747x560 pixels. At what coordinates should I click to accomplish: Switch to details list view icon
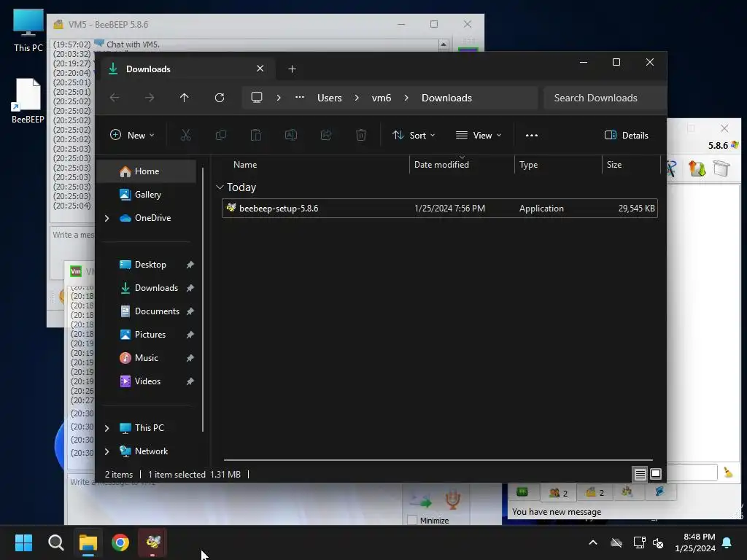(640, 474)
